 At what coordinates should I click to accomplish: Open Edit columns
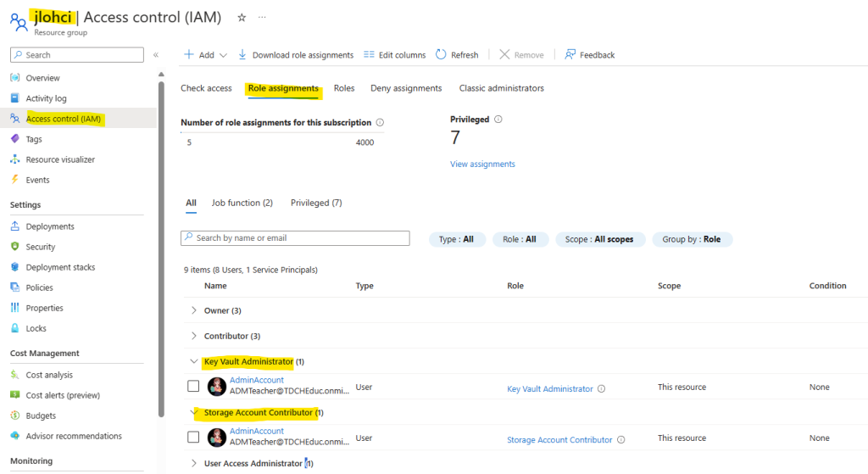pyautogui.click(x=395, y=55)
